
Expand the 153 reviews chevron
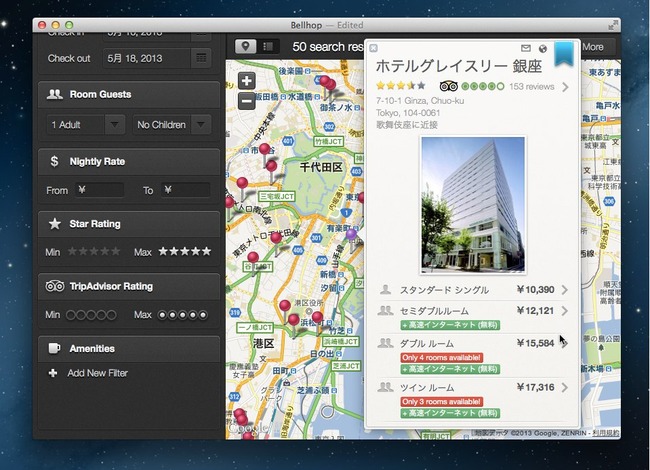tap(565, 87)
